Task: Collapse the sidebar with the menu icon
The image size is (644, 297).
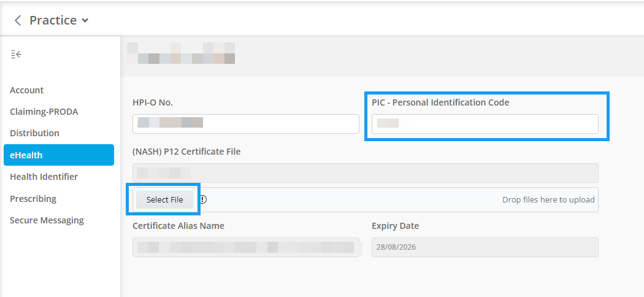Action: click(x=16, y=54)
